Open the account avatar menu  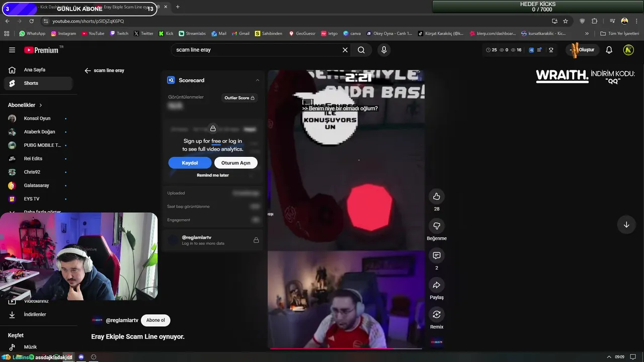click(x=628, y=50)
